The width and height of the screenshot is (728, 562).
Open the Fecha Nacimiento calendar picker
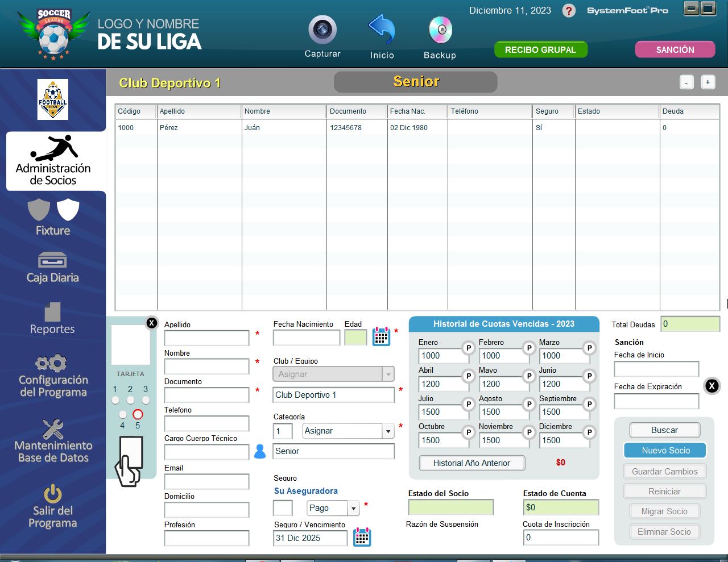(381, 336)
